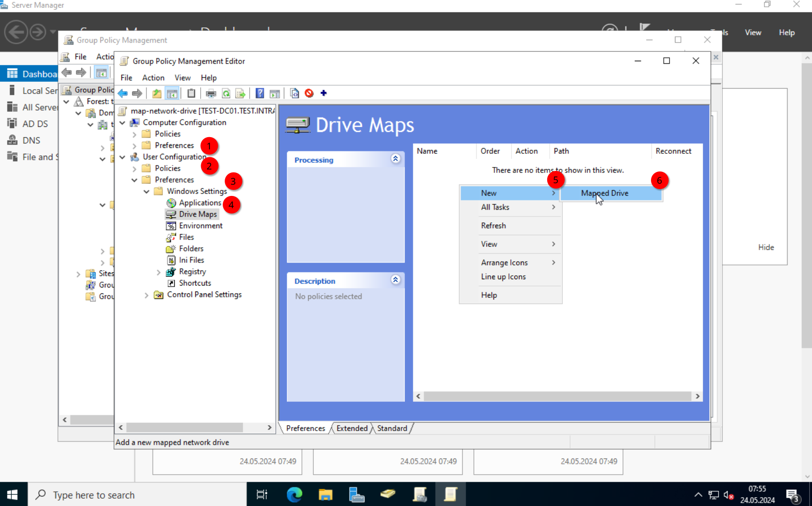This screenshot has width=812, height=506.
Task: Click Task View icon on taskbar
Action: click(x=262, y=494)
